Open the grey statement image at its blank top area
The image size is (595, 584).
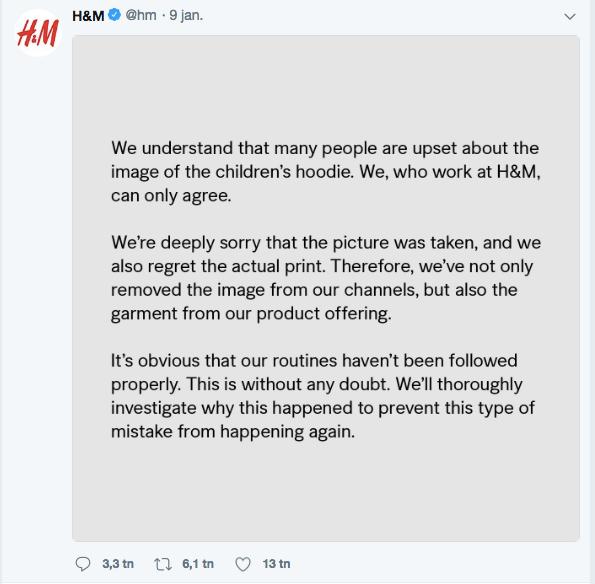click(326, 83)
